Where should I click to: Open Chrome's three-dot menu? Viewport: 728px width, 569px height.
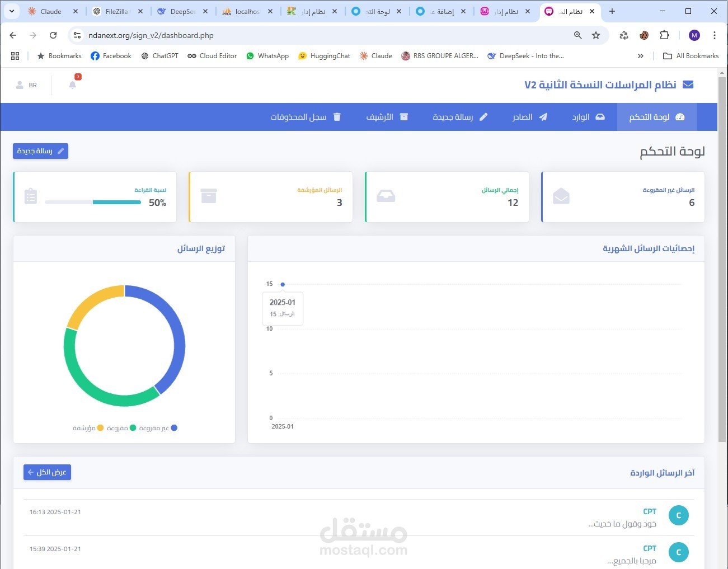[x=715, y=35]
